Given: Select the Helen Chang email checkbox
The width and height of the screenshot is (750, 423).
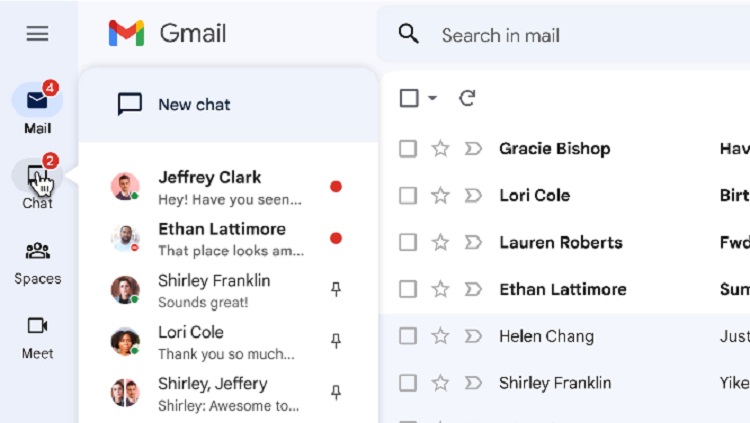Looking at the screenshot, I should (408, 336).
